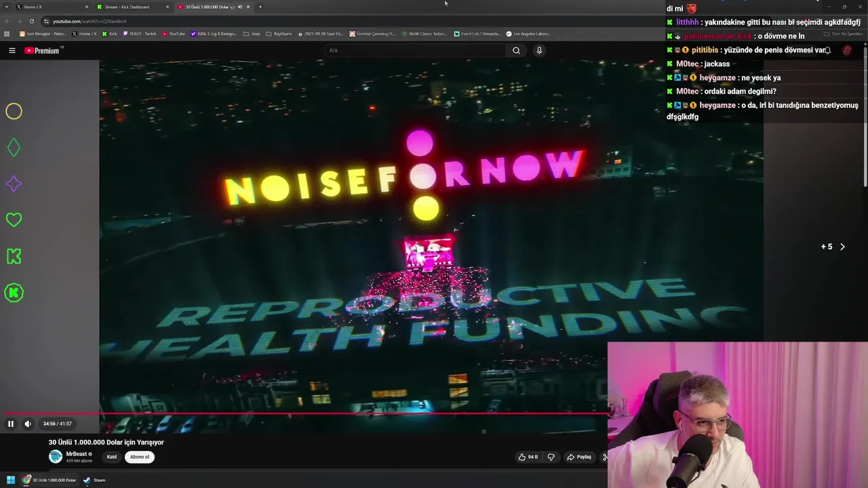
Task: Open TEASY - Twitch bookmark
Action: point(140,34)
